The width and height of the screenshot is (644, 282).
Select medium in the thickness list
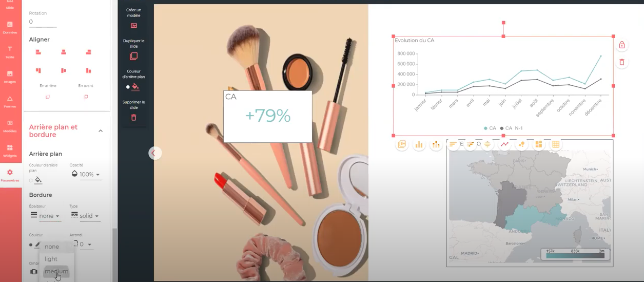(x=56, y=271)
